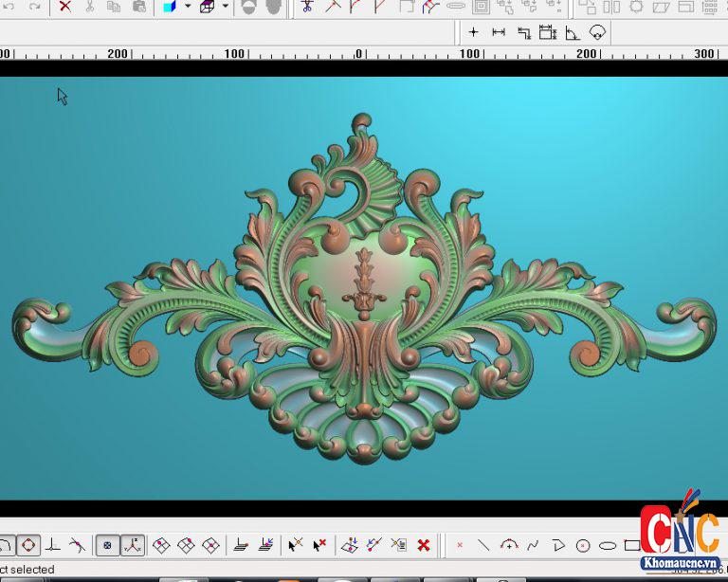Choose the spline curve tool
The width and height of the screenshot is (728, 582).
tap(533, 545)
